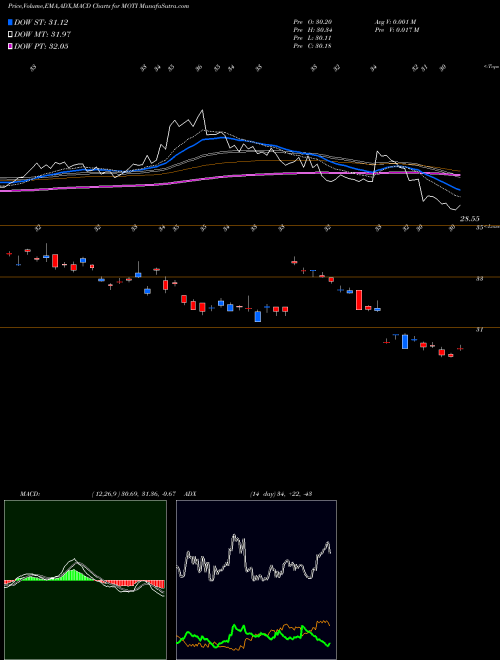Click the white price line peak on EMA chart
Screen dimensions: 500x660
tap(203, 110)
